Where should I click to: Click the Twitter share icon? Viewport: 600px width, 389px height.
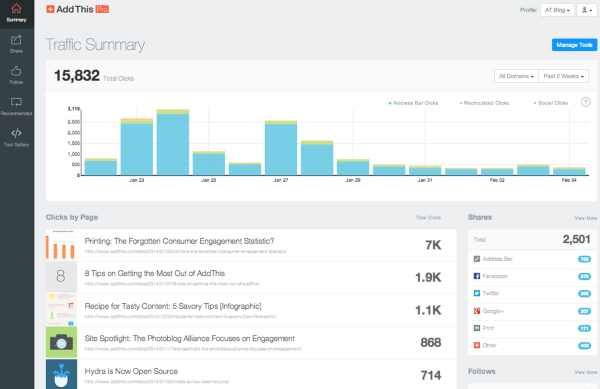point(477,293)
